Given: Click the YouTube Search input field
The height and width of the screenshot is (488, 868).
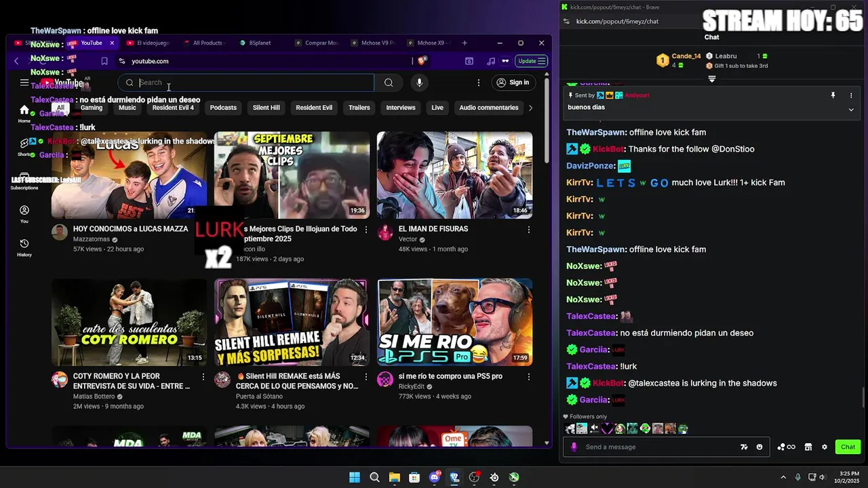Looking at the screenshot, I should [246, 83].
